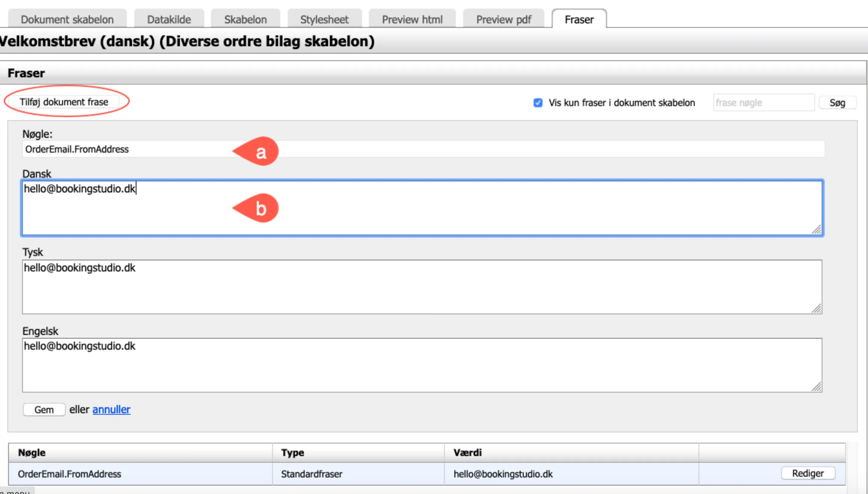Click the Tilføj dokument frase button
868x494 pixels.
[x=64, y=102]
